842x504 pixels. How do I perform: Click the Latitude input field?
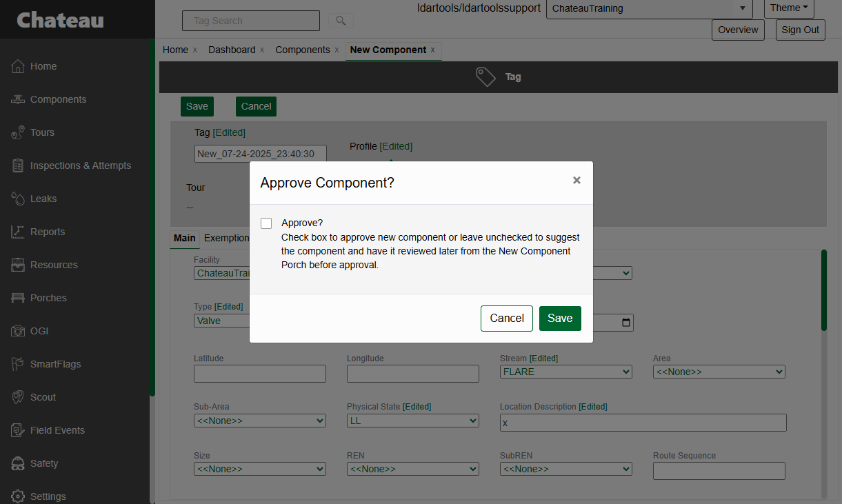pyautogui.click(x=260, y=374)
